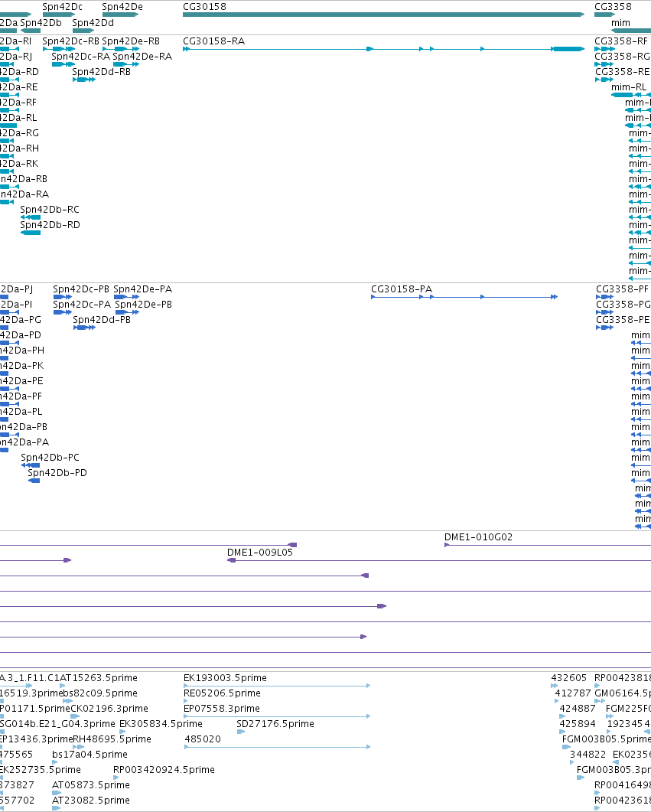Select protein label Spn42Dc-PB
Viewport: 651px width, 812px height.
coord(81,289)
